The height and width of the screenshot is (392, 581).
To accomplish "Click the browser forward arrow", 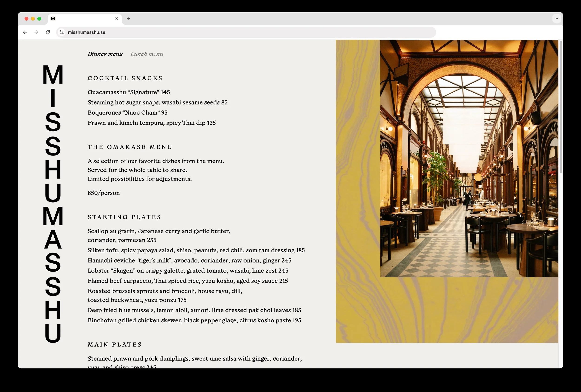I will (36, 32).
